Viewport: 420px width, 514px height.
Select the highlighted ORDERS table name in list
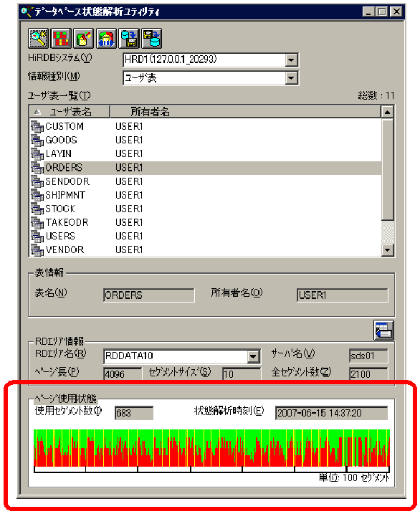(x=64, y=168)
